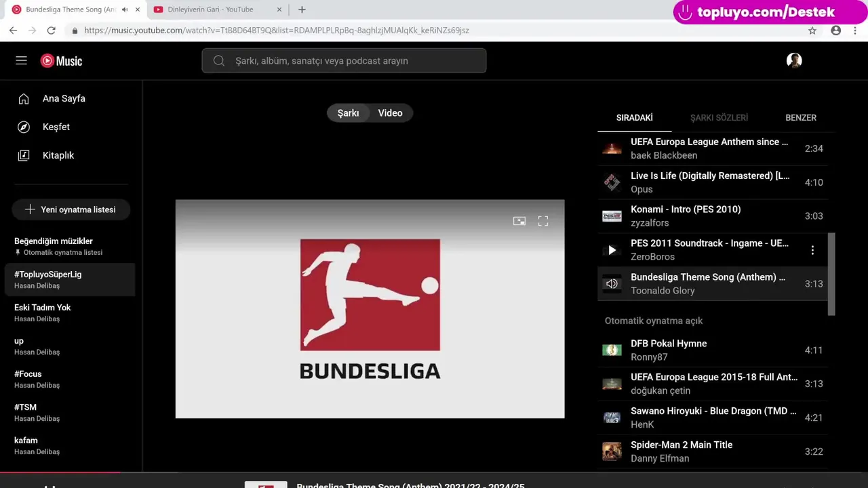Open #TSM playlist
This screenshot has height=488, width=868.
point(71,413)
